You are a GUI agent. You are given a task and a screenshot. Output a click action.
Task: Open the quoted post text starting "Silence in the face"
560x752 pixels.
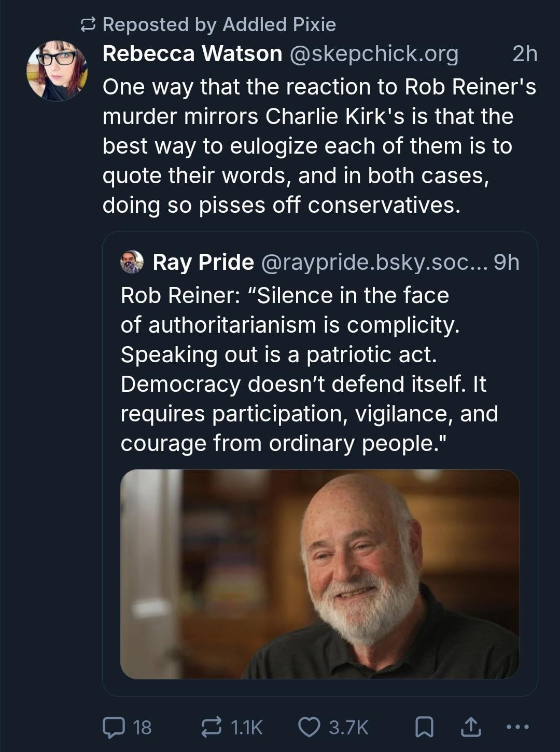(x=309, y=369)
